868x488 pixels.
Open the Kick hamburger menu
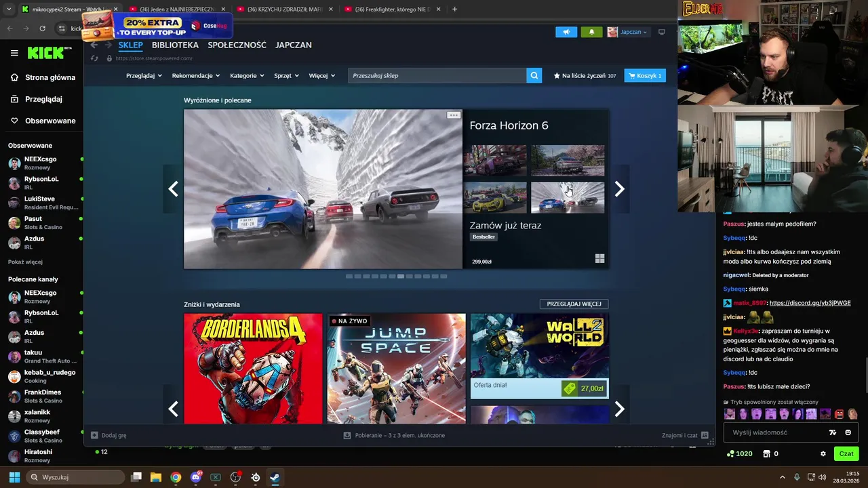point(14,53)
